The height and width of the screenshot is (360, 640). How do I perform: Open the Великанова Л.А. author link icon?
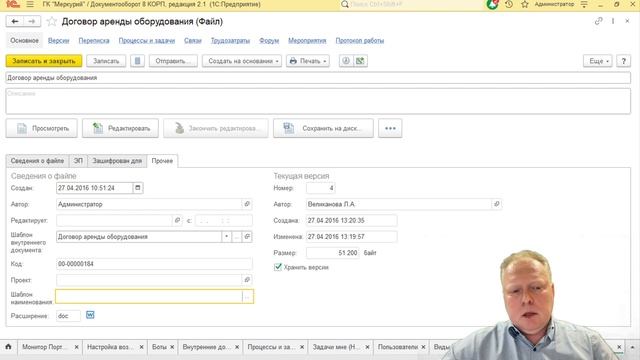click(497, 204)
